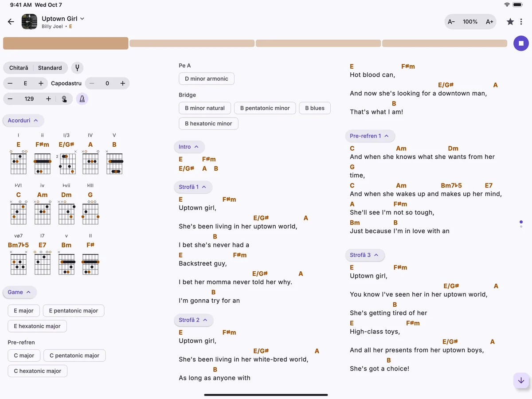The image size is (532, 399).
Task: Choose the B blues scale chip
Action: [x=315, y=108]
